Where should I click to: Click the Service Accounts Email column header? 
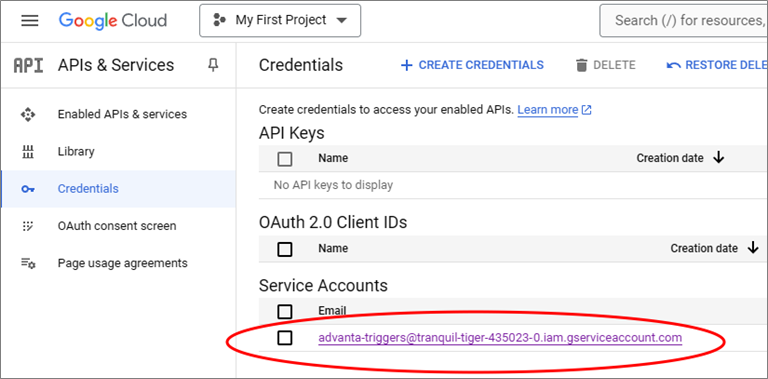coord(332,310)
